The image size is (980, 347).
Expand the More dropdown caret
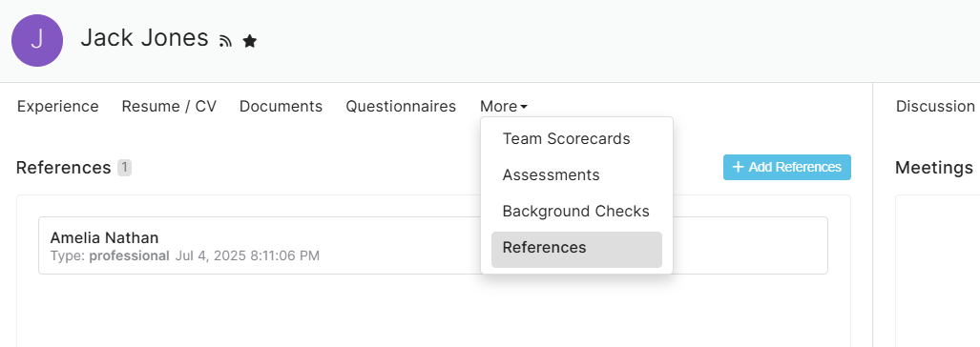coord(524,107)
